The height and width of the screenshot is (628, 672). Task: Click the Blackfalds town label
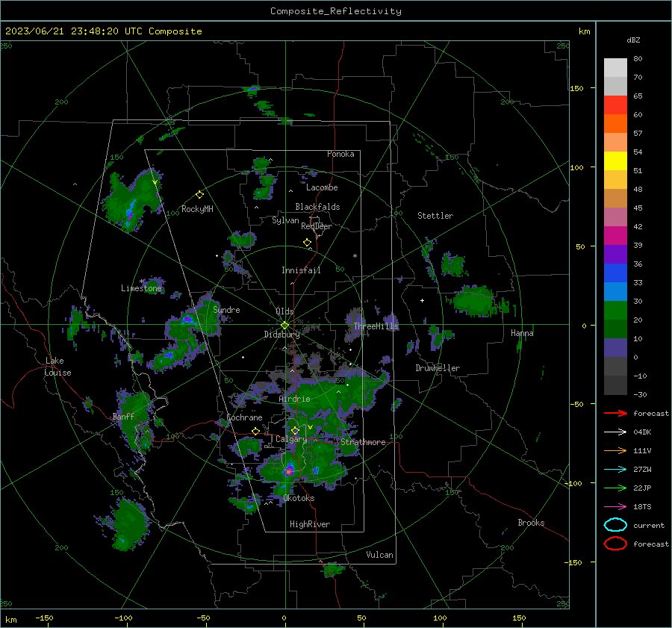coord(317,207)
